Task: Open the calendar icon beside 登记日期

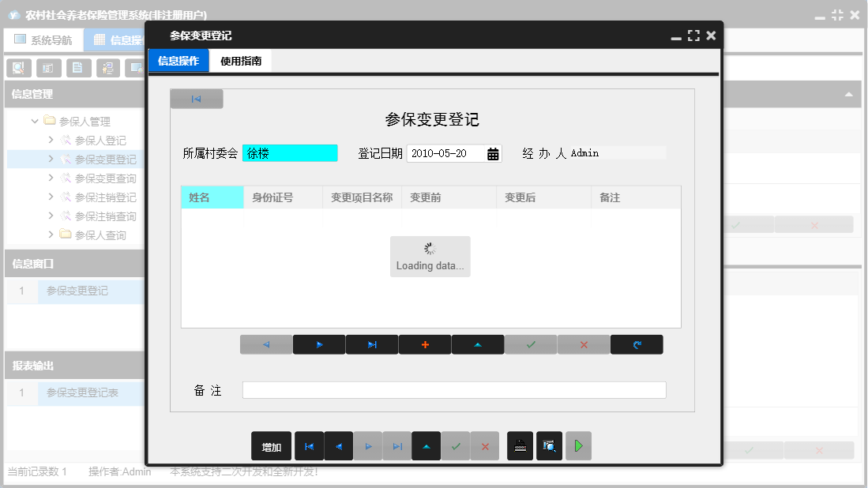Action: coord(493,152)
